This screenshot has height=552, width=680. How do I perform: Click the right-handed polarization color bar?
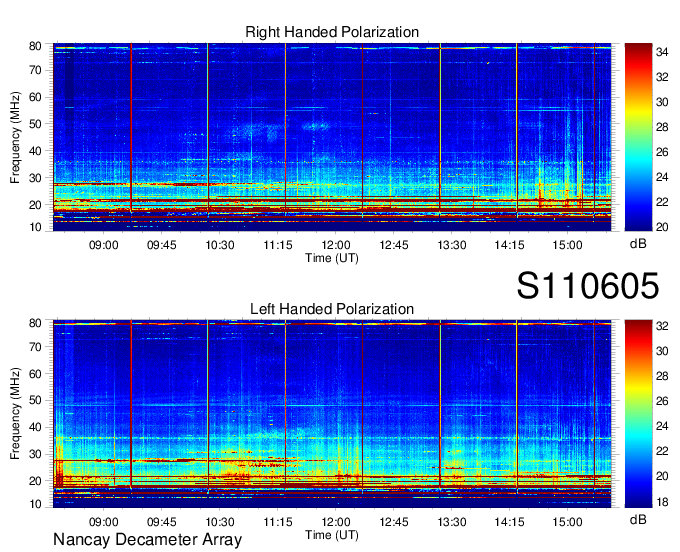(638, 137)
